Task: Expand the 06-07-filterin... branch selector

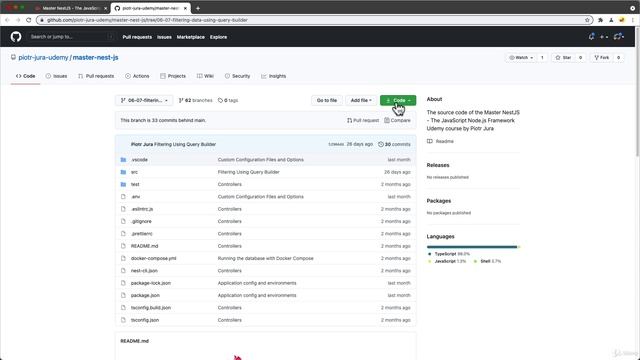Action: coord(144,100)
